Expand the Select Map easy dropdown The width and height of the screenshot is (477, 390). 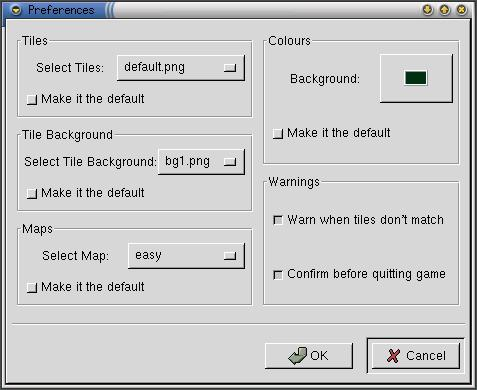(186, 256)
